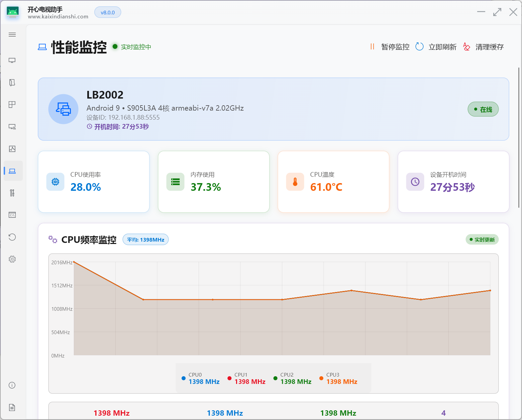
Task: Open the ADB command terminal icon
Action: click(12, 215)
